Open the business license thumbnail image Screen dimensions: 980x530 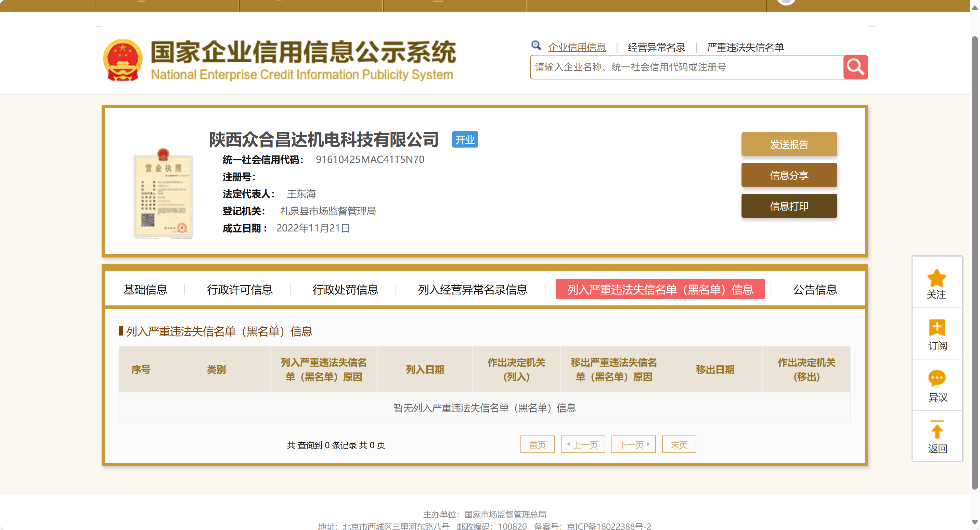click(x=163, y=193)
